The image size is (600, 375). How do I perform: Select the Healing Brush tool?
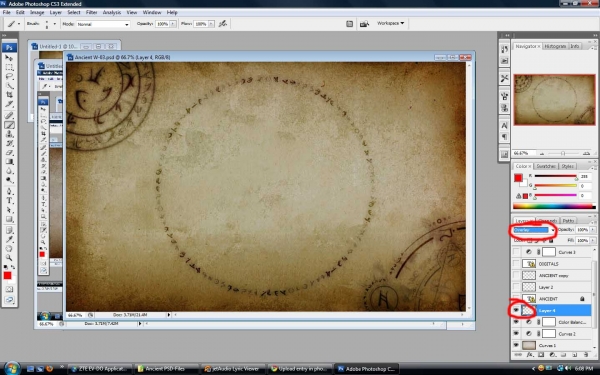tap(9, 116)
